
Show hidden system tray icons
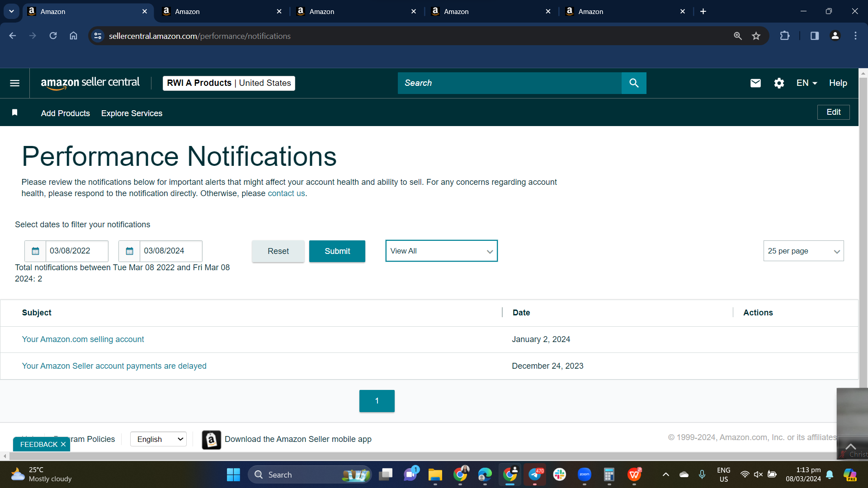pyautogui.click(x=665, y=474)
